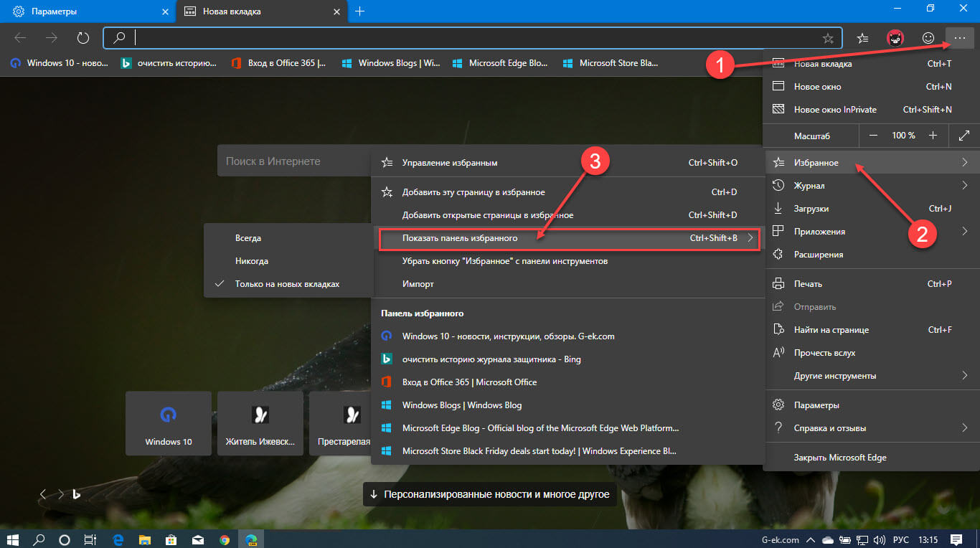Select Найти на странице menu item
980x548 pixels.
point(870,330)
